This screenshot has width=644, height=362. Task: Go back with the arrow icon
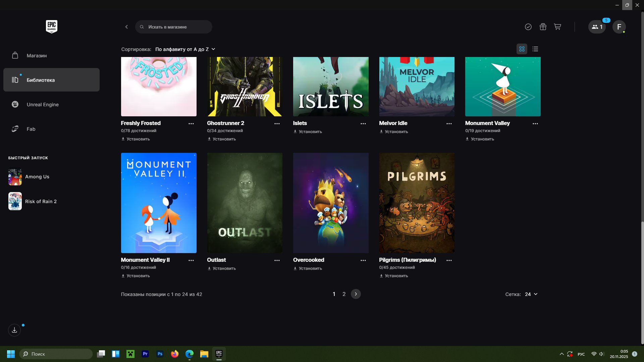pyautogui.click(x=126, y=27)
